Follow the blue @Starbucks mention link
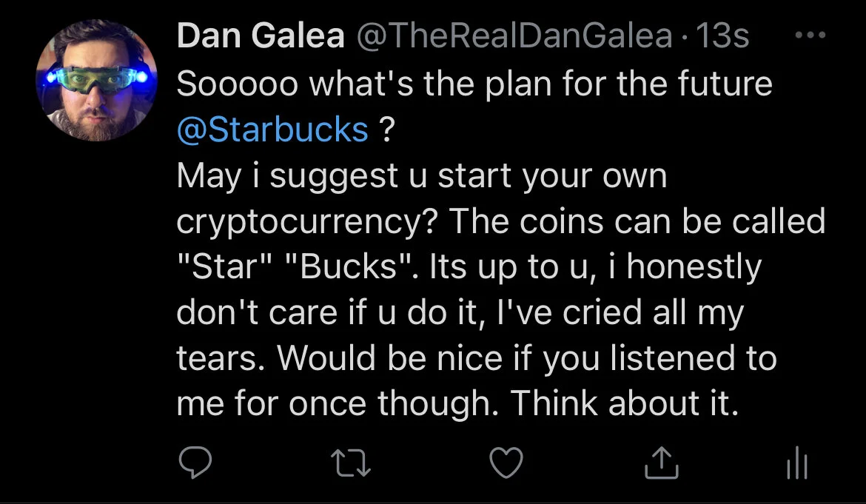 pyautogui.click(x=272, y=130)
